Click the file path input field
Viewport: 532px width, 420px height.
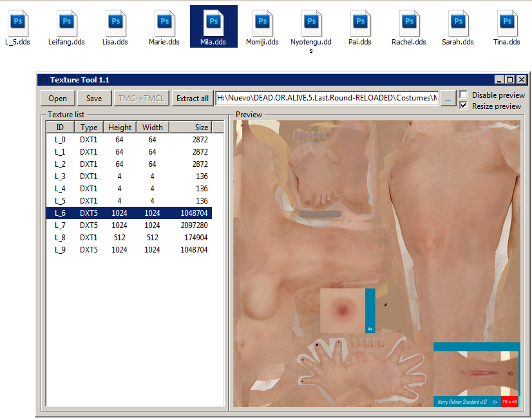coord(327,99)
